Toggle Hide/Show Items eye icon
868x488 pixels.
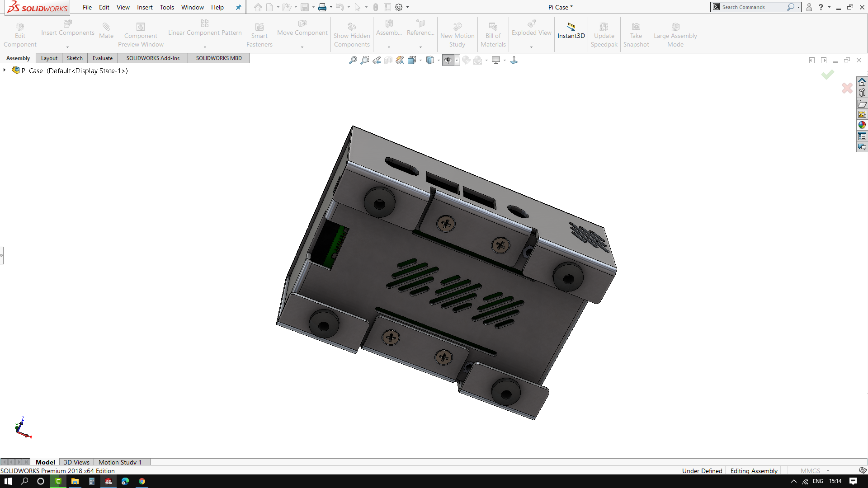(x=448, y=60)
